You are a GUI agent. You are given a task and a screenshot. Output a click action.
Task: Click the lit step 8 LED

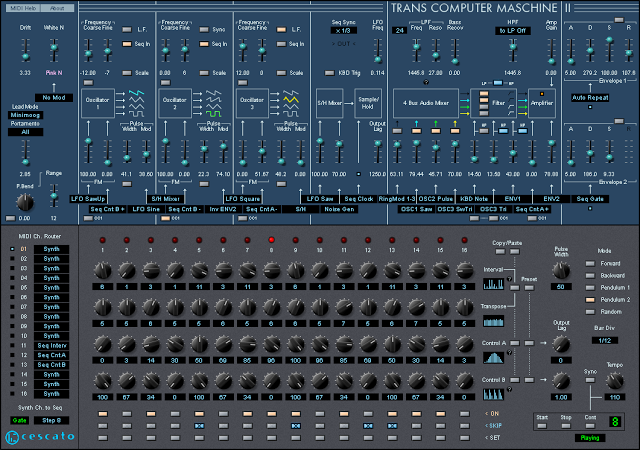(x=271, y=240)
